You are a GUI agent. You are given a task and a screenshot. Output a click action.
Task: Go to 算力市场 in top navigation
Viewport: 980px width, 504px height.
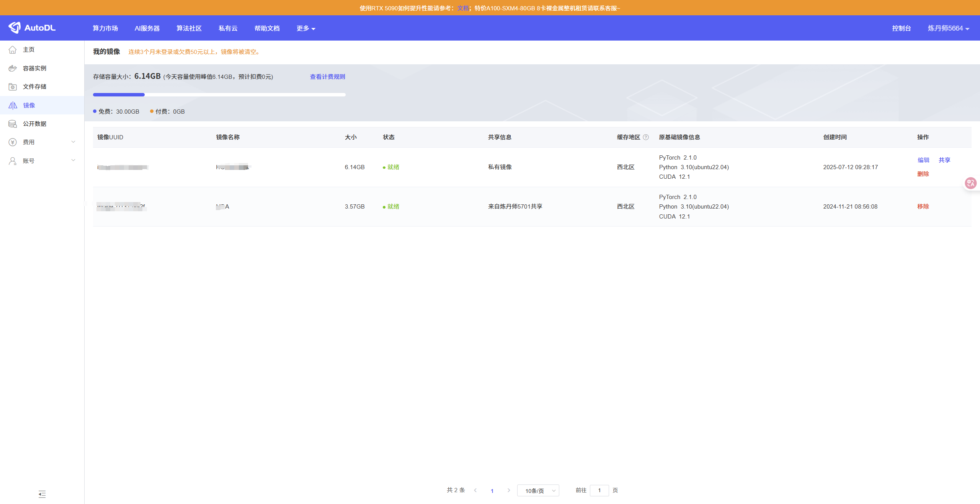105,28
